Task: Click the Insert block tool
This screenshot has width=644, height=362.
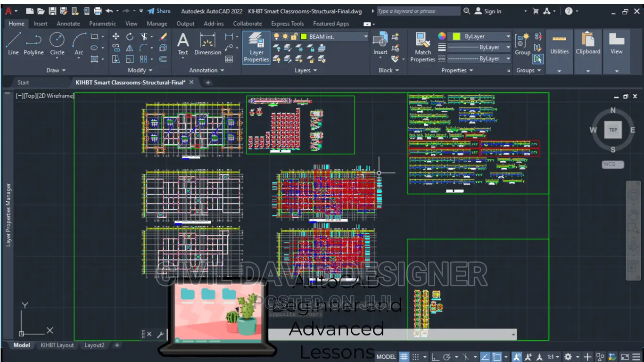Action: pyautogui.click(x=380, y=44)
